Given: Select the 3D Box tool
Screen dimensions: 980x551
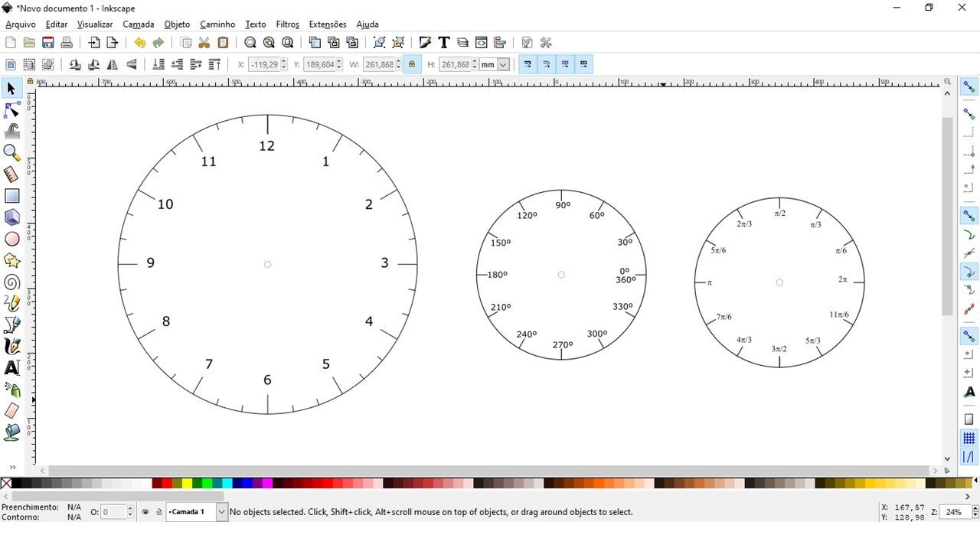Looking at the screenshot, I should 11,217.
